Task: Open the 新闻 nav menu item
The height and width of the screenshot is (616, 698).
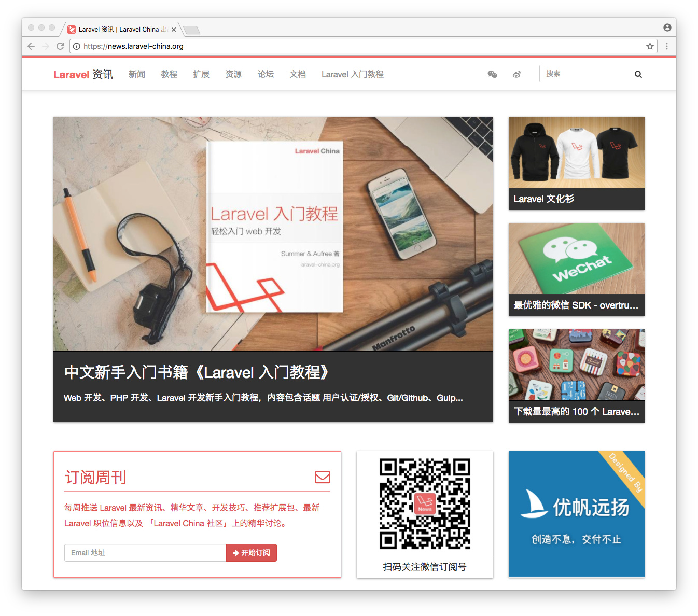Action: click(x=137, y=74)
